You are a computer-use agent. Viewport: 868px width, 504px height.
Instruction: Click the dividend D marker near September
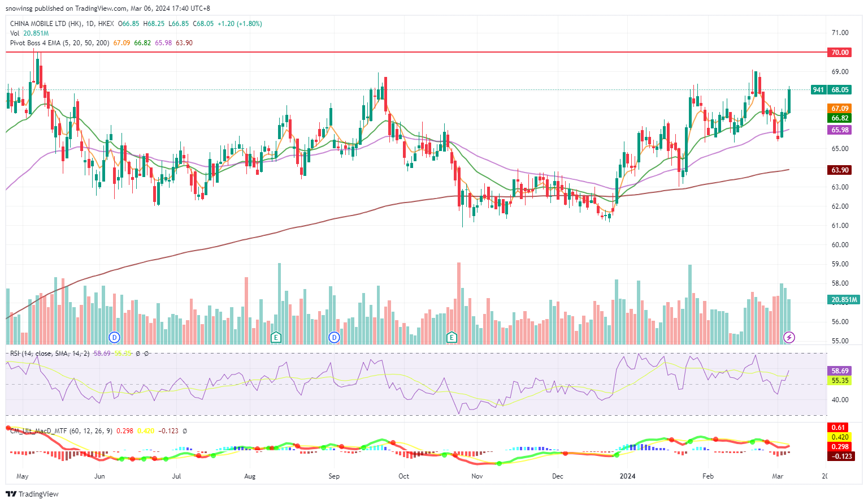(x=335, y=338)
